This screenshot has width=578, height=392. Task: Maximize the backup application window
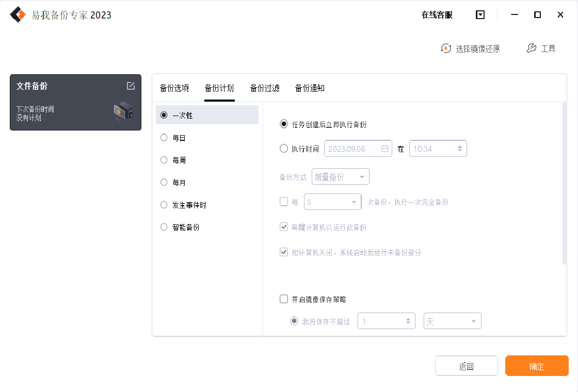537,15
